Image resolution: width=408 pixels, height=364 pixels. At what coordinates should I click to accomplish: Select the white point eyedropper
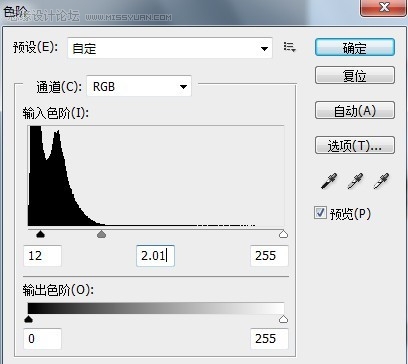[x=381, y=182]
